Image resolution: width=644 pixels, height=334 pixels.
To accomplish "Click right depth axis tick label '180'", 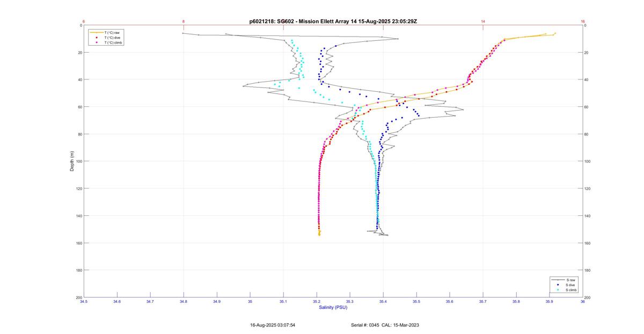I will click(588, 271).
